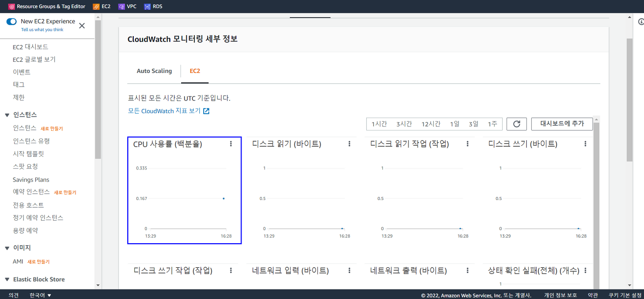Collapse the Elastic Block Store section
The width and height of the screenshot is (644, 299).
click(7, 279)
